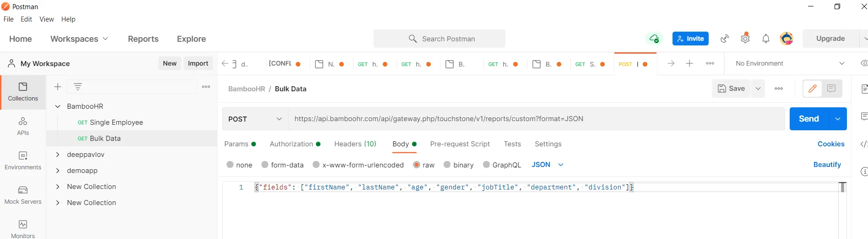
Task: Select the GraphQL body type
Action: (x=502, y=165)
